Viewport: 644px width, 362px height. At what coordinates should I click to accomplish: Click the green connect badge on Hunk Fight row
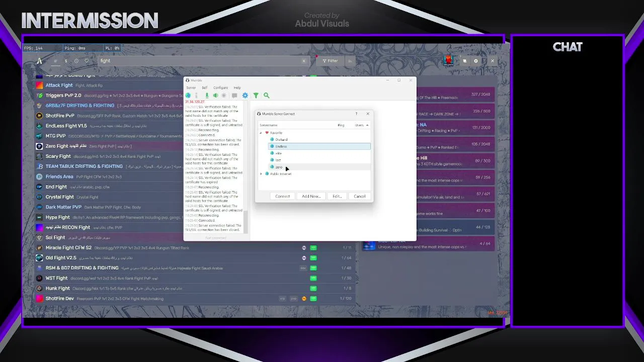(x=313, y=289)
